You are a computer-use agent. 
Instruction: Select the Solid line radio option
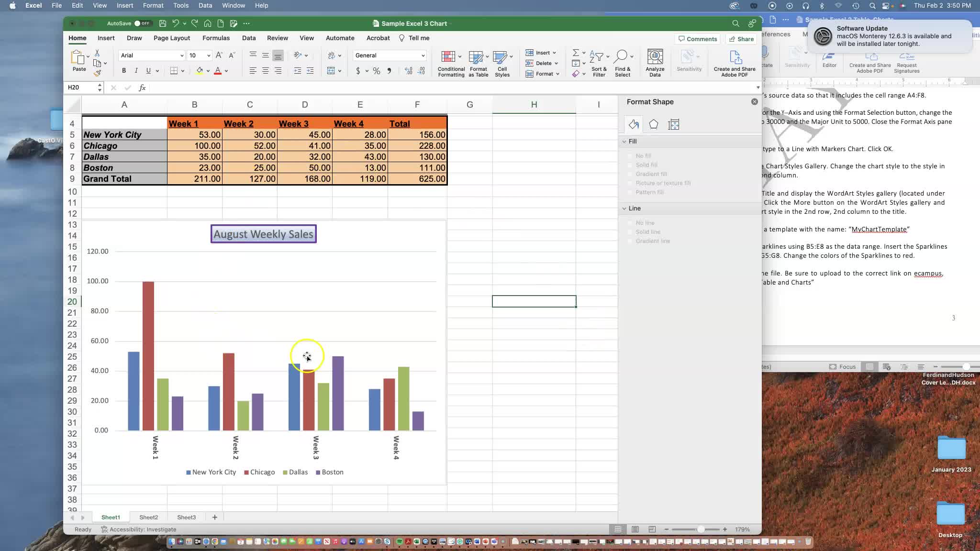click(630, 232)
